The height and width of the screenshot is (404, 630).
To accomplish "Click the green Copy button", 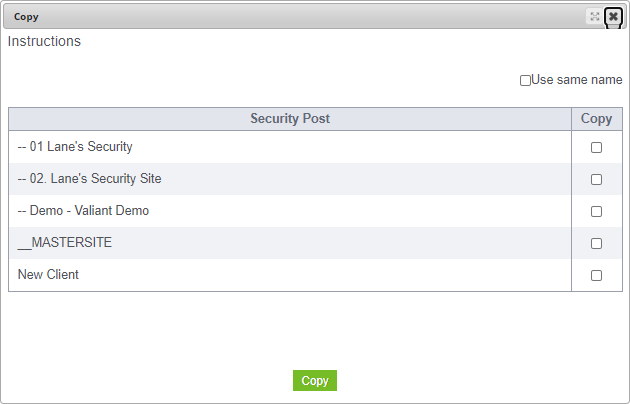I will [x=315, y=380].
